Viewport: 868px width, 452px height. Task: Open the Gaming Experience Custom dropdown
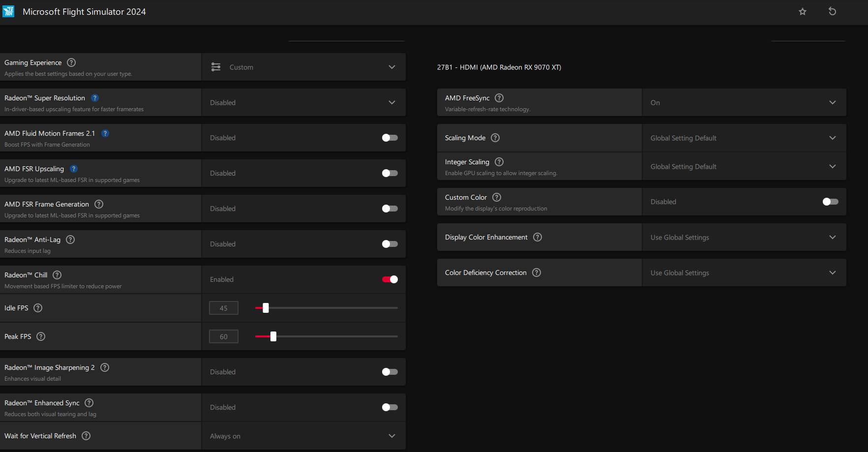[x=303, y=67]
